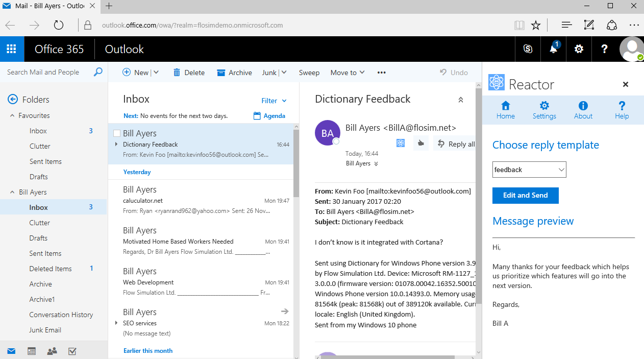Open the feedback reply template combo box
The image size is (644, 359).
[529, 170]
